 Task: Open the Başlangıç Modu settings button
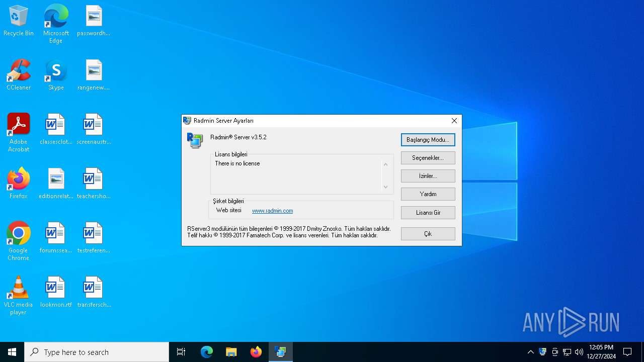(x=428, y=140)
